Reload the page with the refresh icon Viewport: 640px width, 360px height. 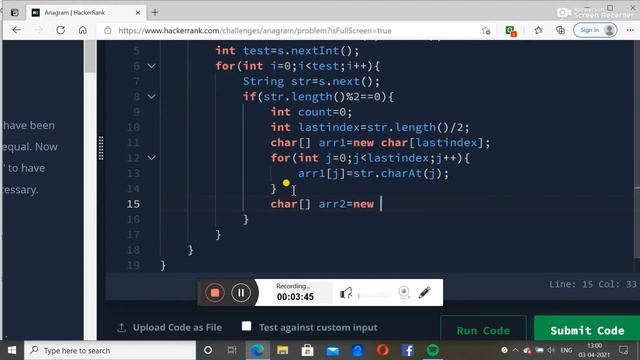[60, 30]
